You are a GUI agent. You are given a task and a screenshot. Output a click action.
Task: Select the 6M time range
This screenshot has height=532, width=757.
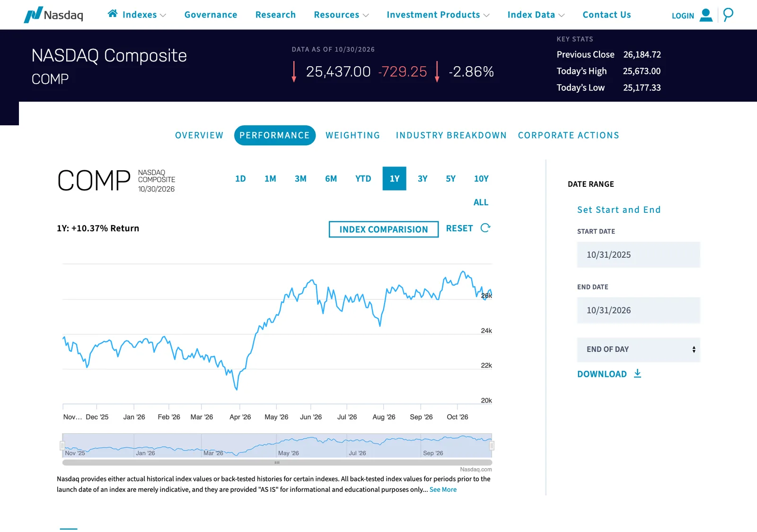[x=331, y=179]
